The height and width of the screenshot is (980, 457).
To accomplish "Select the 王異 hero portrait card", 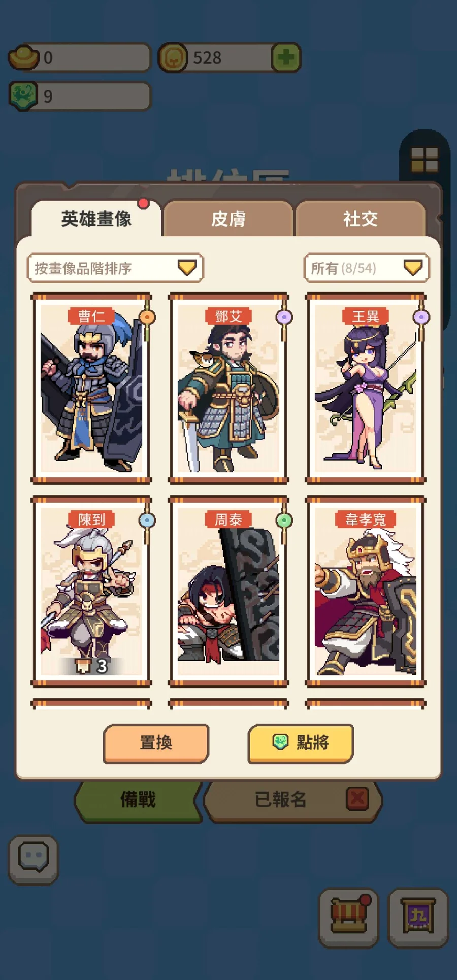I will click(x=366, y=388).
